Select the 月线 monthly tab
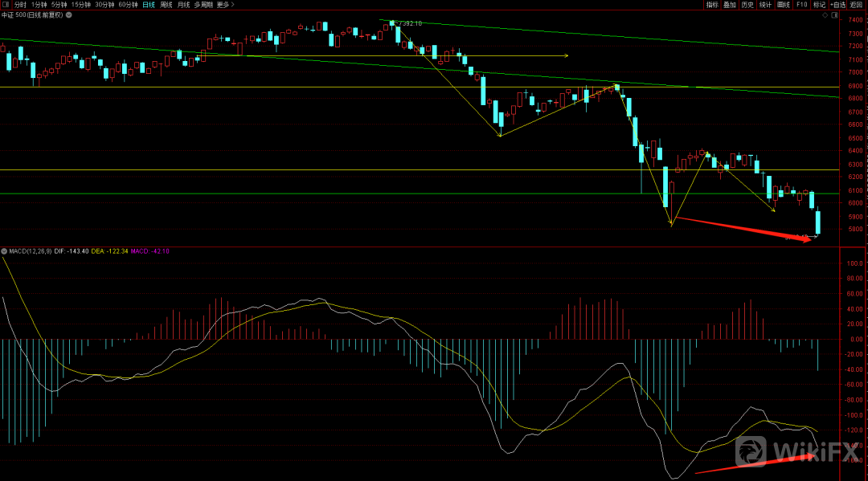This screenshot has height=481, width=868. pos(184,5)
